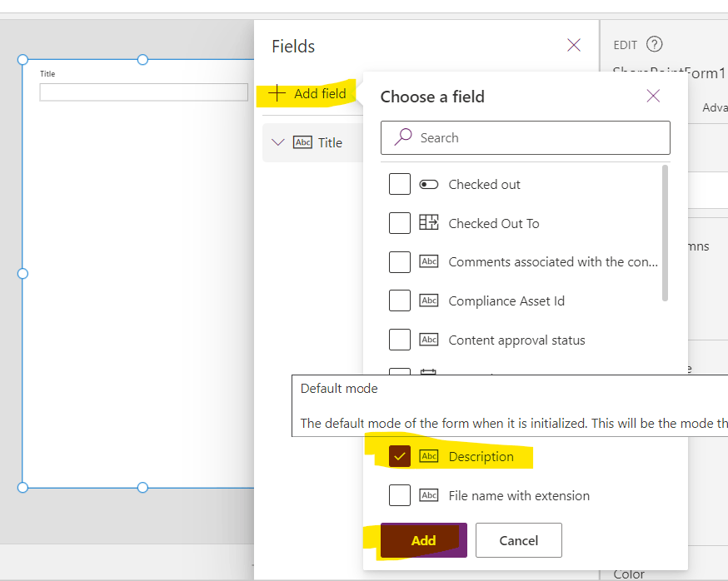The height and width of the screenshot is (581, 728).
Task: Click the lookup type icon for Checked Out To
Action: (x=428, y=222)
